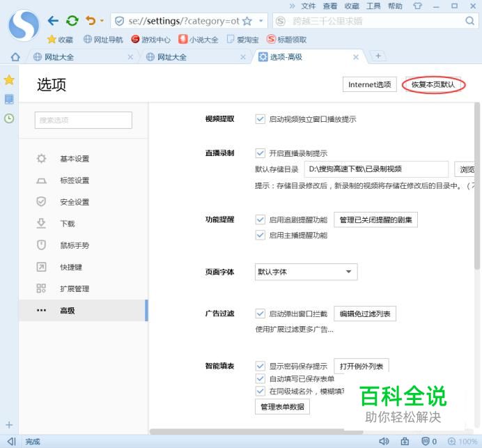This screenshot has height=448, width=482.
Task: Click the 下载 download icon
Action: click(41, 224)
